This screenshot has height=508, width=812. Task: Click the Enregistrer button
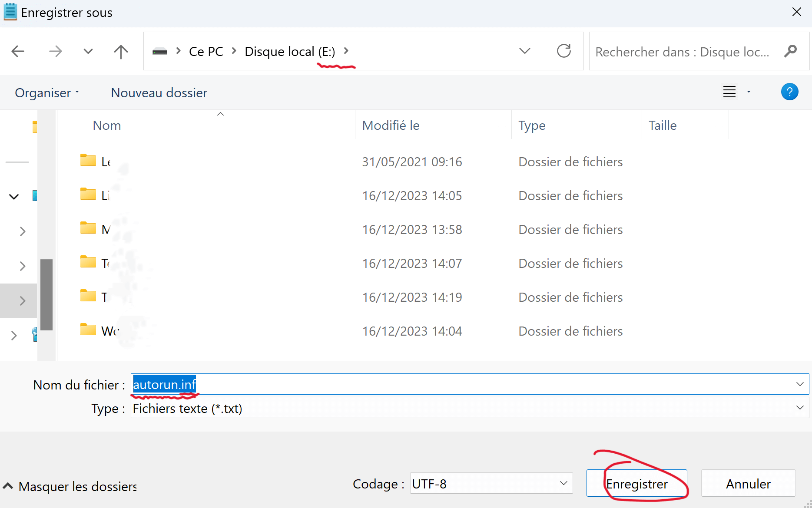pyautogui.click(x=636, y=484)
